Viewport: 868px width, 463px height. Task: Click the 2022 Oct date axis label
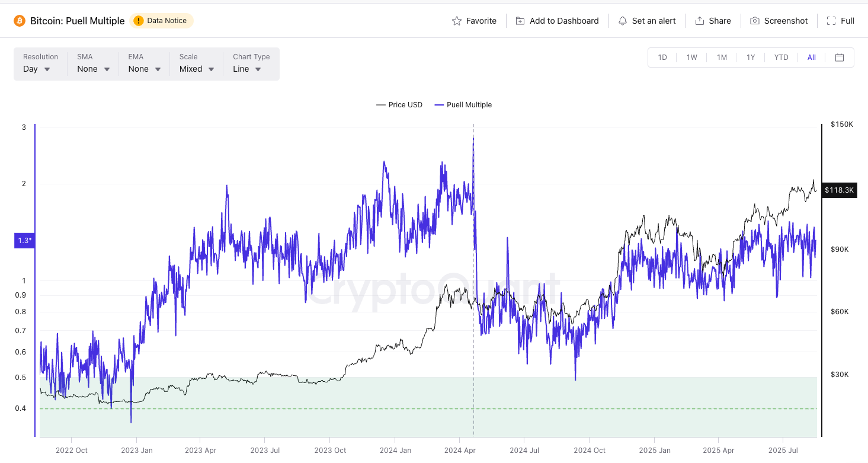tap(72, 451)
